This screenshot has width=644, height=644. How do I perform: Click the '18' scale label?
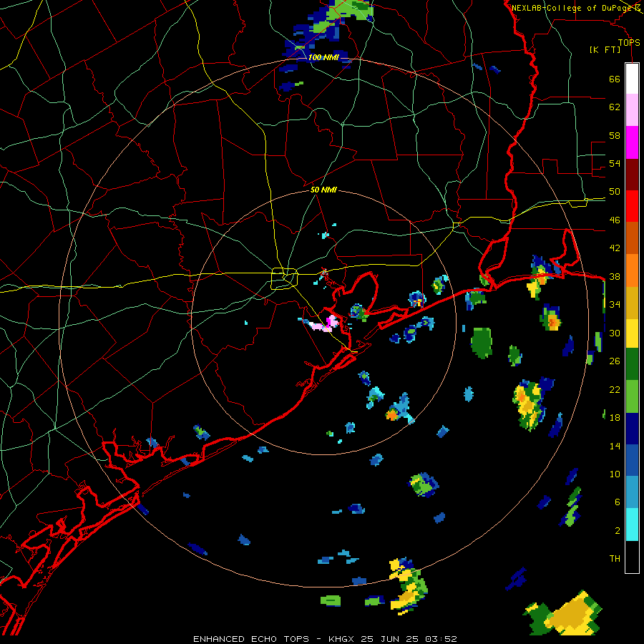click(x=615, y=418)
